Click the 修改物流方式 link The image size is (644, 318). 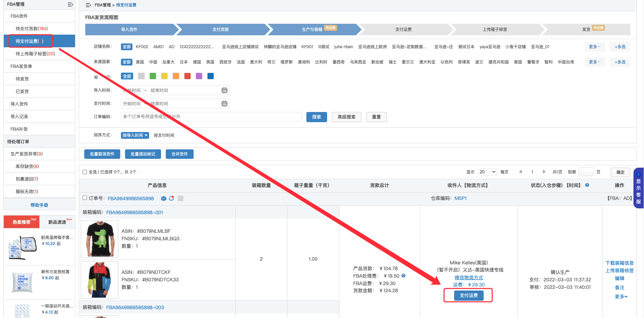pyautogui.click(x=468, y=278)
